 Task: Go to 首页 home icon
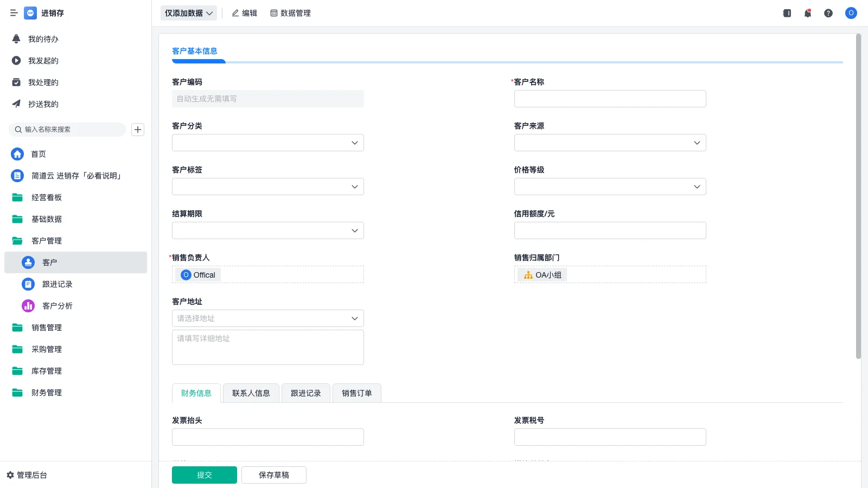click(x=17, y=154)
